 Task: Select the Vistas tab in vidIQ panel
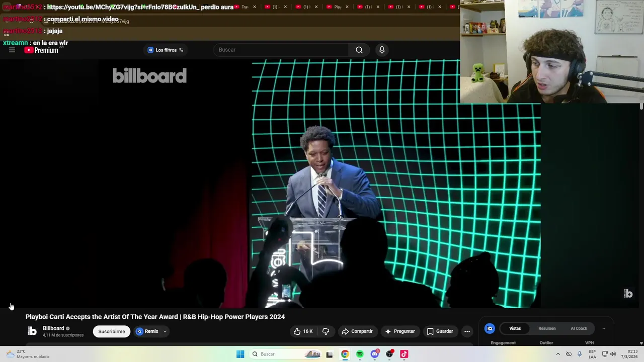pyautogui.click(x=515, y=328)
